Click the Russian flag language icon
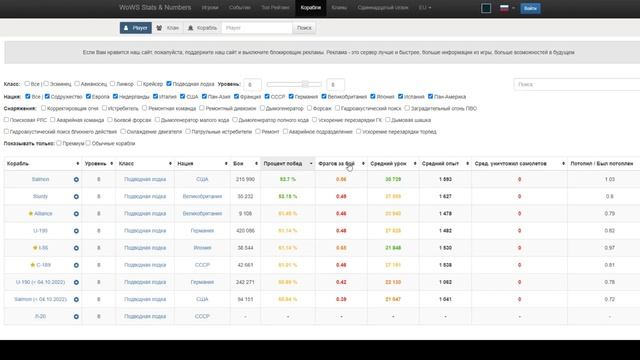 (x=504, y=8)
